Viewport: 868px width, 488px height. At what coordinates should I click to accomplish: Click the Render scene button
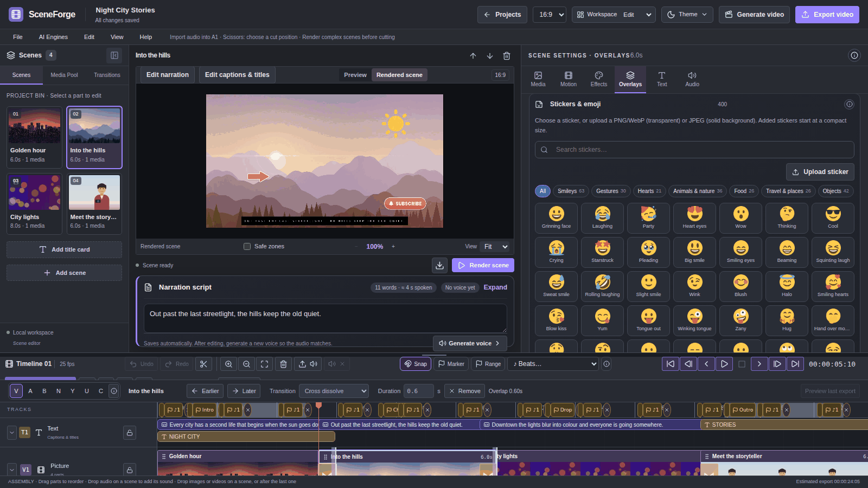[483, 265]
